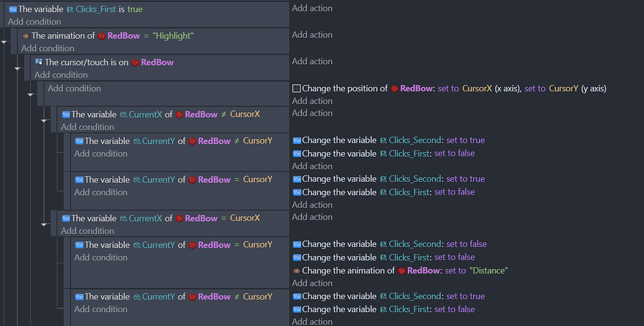Click the animation icon beside "Highlight" condition
644x326 pixels.
pyautogui.click(x=26, y=36)
